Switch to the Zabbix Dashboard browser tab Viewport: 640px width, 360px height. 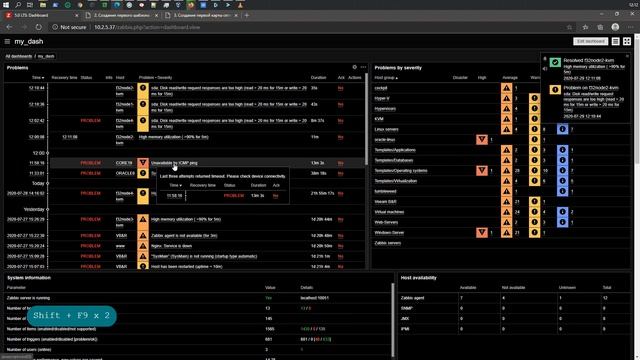(x=41, y=15)
